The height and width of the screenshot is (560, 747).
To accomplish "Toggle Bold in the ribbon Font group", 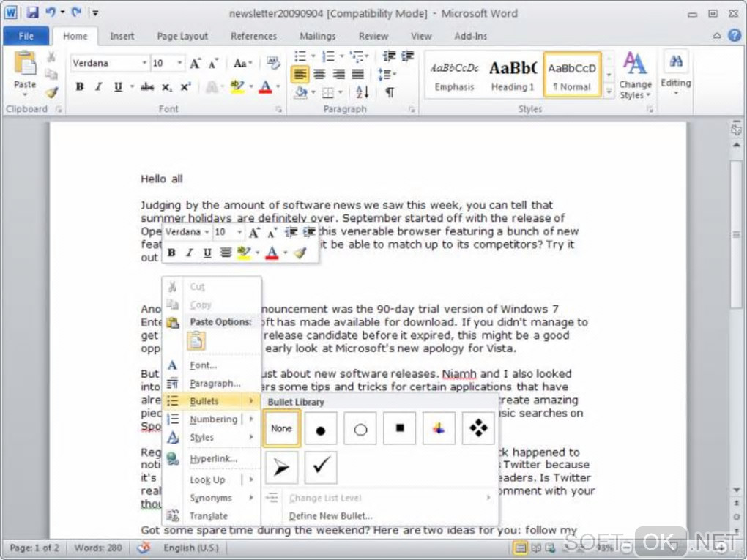I will pyautogui.click(x=80, y=86).
